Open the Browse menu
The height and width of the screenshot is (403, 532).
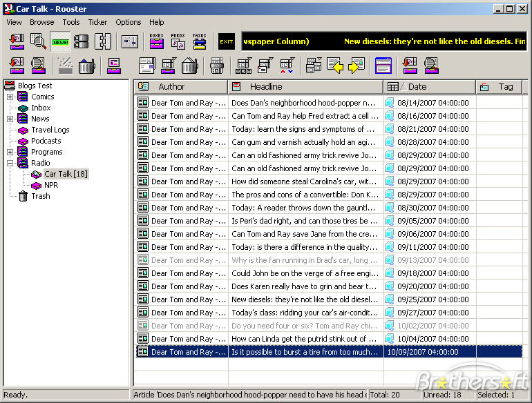41,22
